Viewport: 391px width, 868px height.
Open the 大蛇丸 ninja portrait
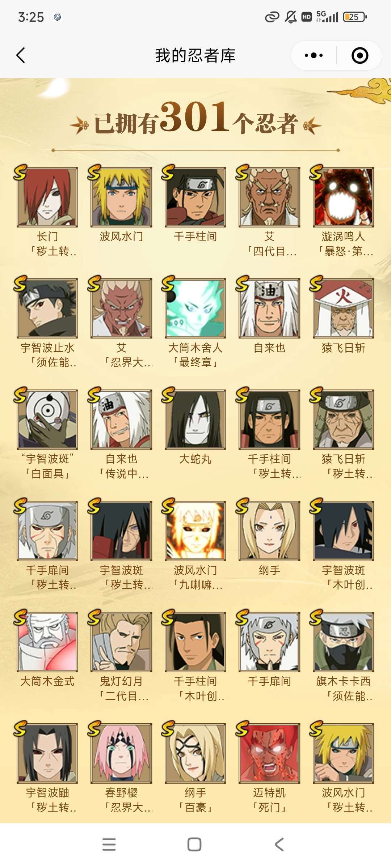click(195, 420)
